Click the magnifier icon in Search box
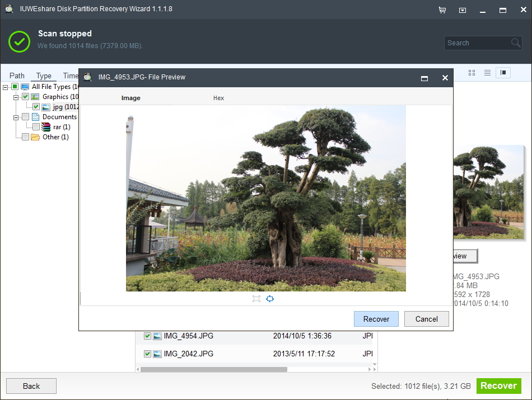 click(516, 43)
